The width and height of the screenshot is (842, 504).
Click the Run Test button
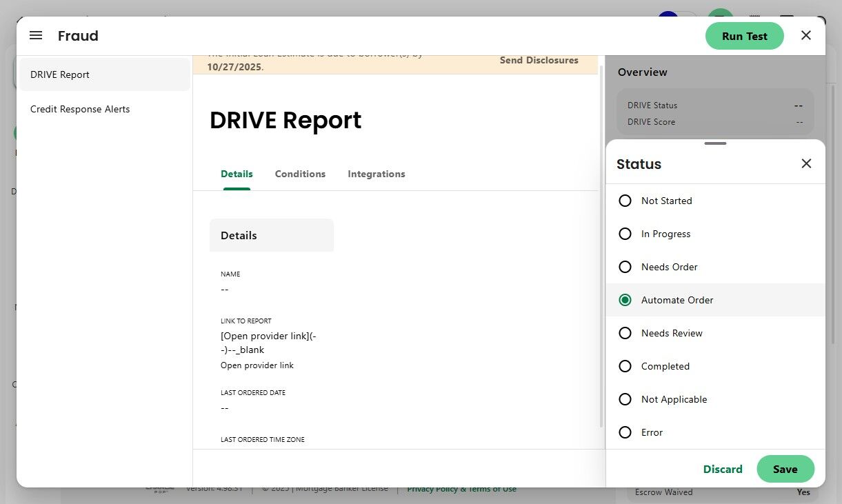pyautogui.click(x=744, y=36)
